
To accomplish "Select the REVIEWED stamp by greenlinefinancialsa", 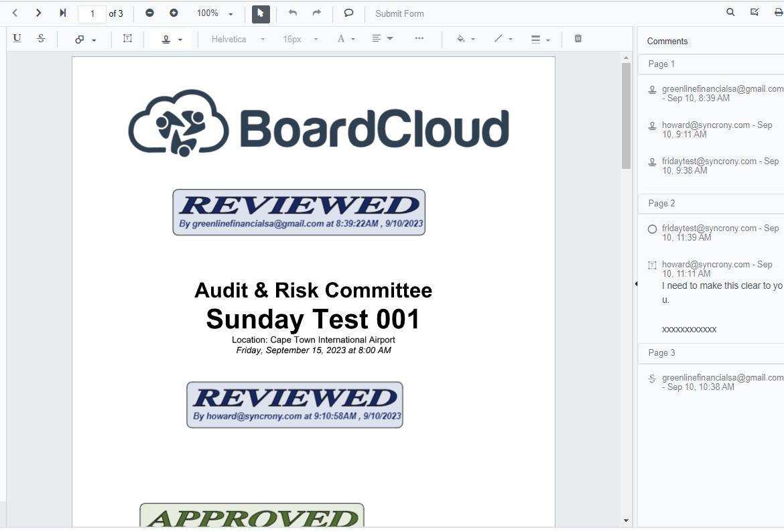I will click(x=299, y=212).
